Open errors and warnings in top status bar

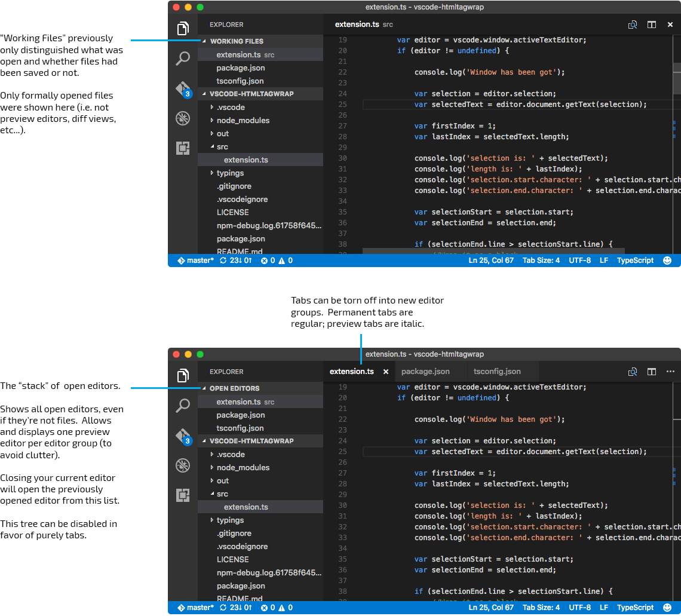coord(277,261)
